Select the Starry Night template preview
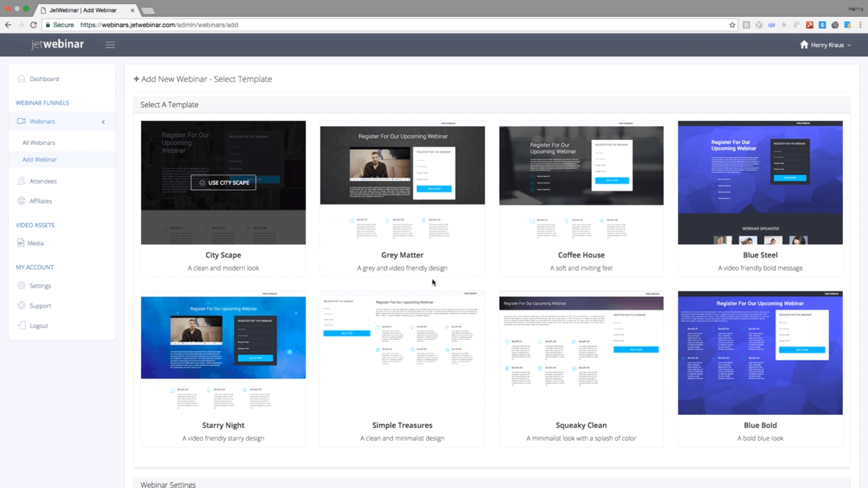This screenshot has width=868, height=488. coord(223,352)
